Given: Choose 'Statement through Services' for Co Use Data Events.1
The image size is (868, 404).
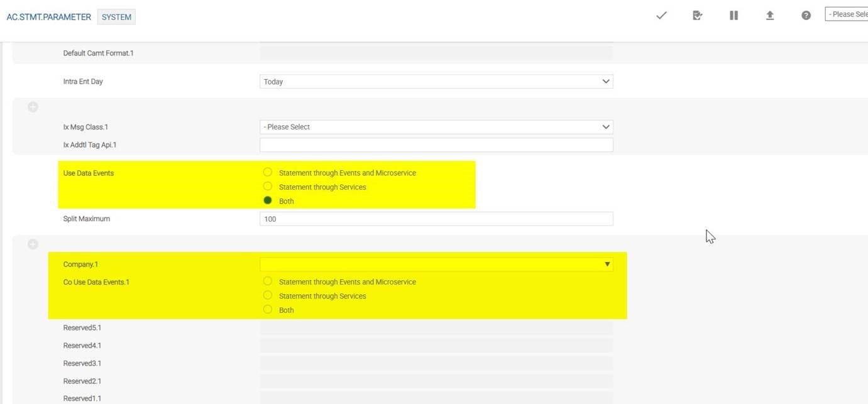Looking at the screenshot, I should point(268,295).
